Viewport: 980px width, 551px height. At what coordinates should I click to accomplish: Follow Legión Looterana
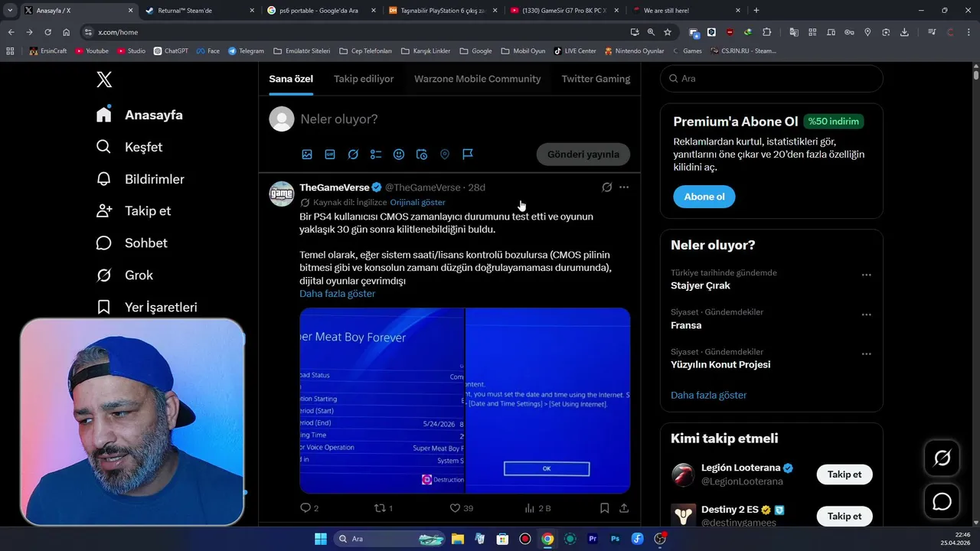coord(844,474)
